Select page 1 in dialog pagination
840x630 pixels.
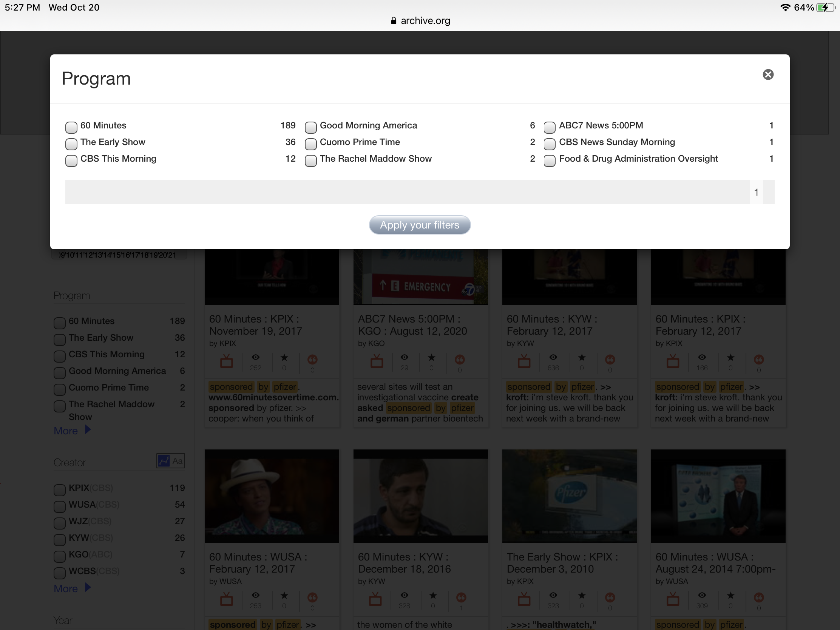(x=756, y=192)
